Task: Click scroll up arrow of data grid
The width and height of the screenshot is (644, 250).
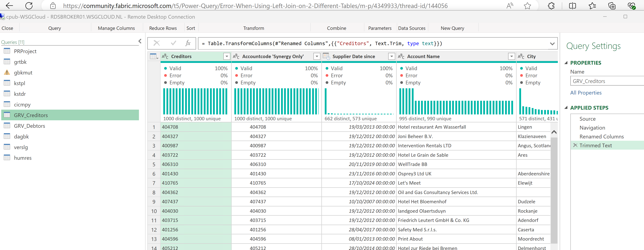Action: click(554, 132)
